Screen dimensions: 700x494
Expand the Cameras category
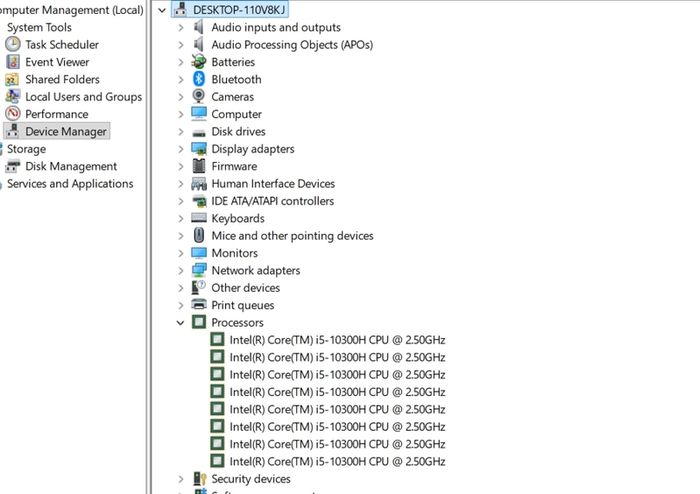[180, 97]
